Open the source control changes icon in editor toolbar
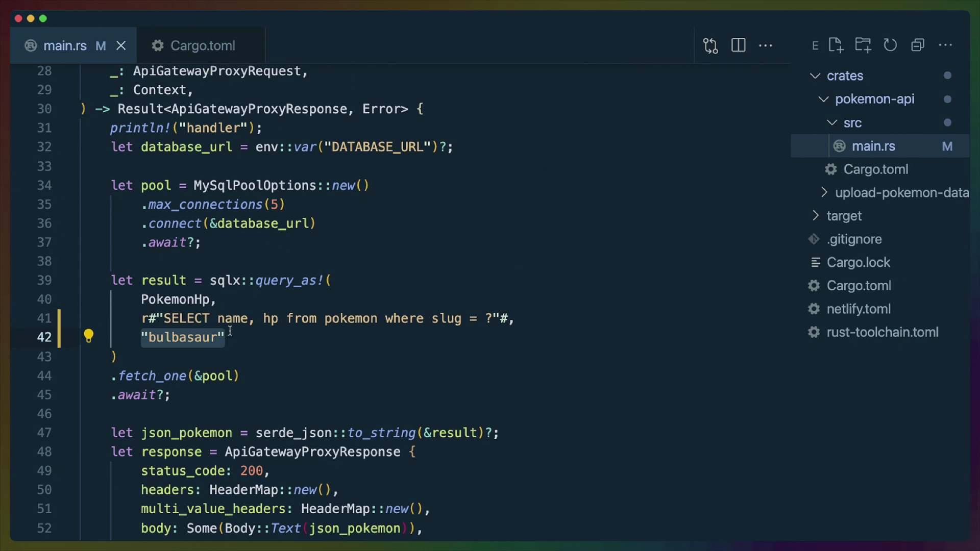Screen dimensions: 980x551 (710, 46)
